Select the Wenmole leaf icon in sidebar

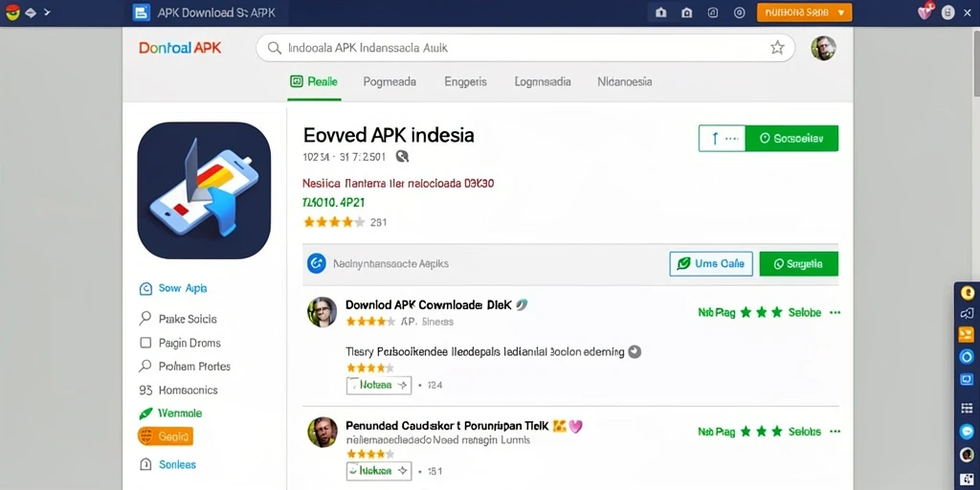click(145, 413)
